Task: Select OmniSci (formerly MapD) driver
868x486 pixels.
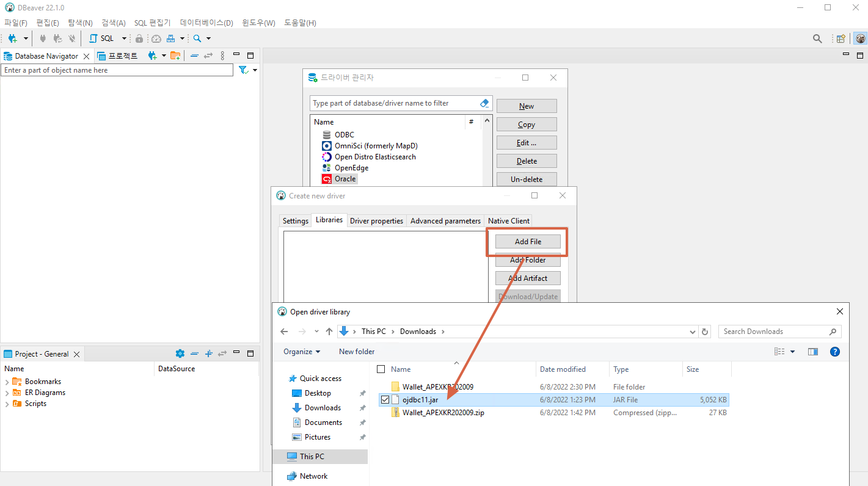Action: point(376,146)
